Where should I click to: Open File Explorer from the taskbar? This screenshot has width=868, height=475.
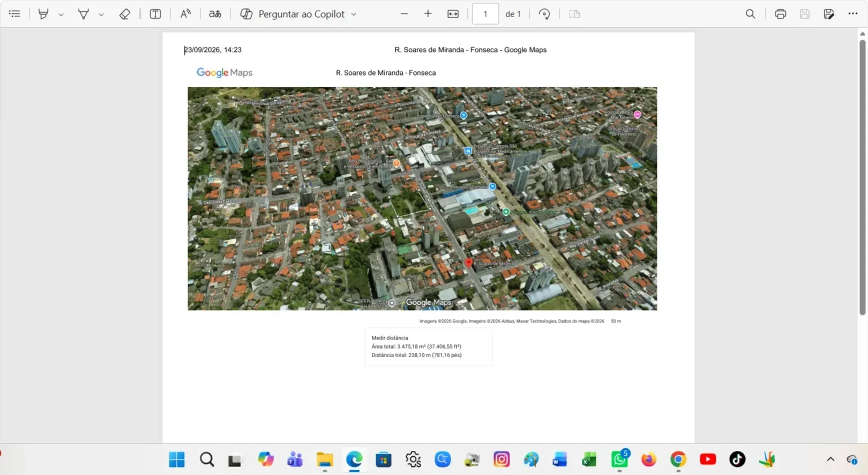click(325, 459)
